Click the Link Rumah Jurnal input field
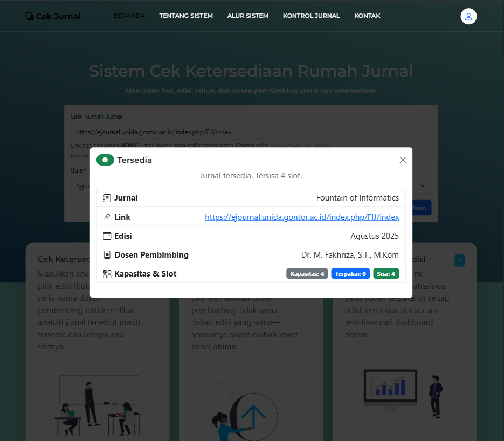 (251, 132)
